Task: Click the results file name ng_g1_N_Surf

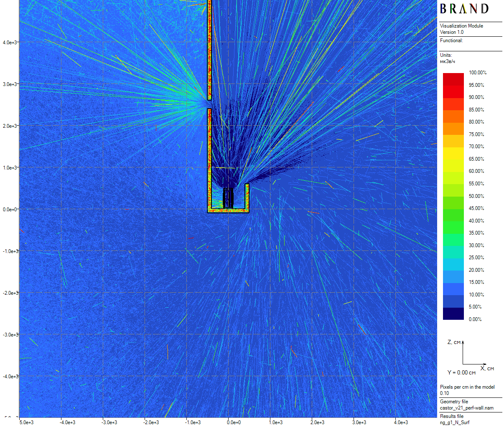Action: 455,422
